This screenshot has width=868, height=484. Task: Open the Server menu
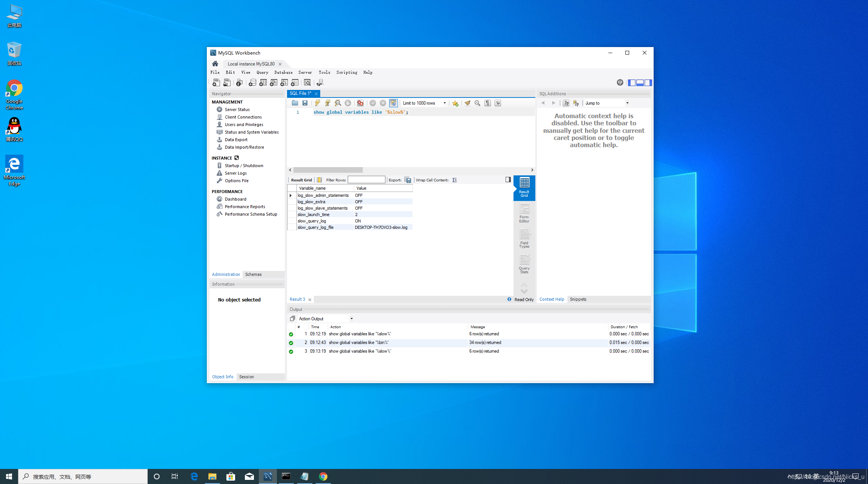305,72
